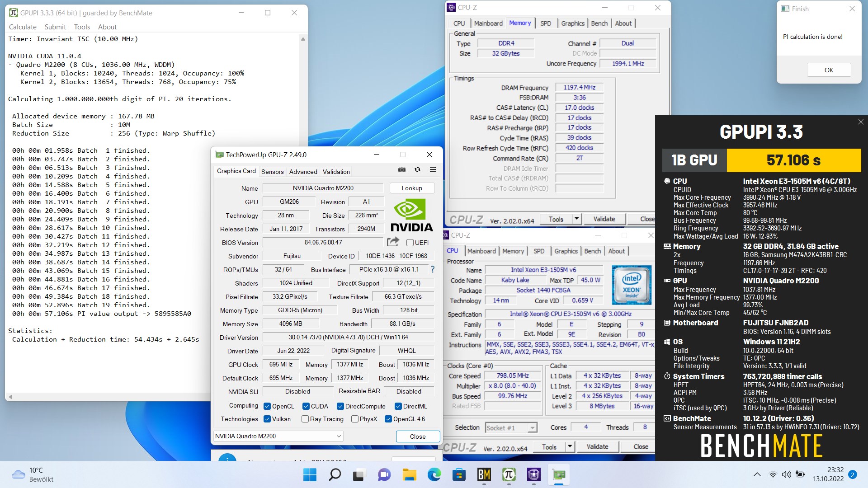This screenshot has width=868, height=488.
Task: Close the BenchMate GPUPI result panel
Action: [861, 122]
